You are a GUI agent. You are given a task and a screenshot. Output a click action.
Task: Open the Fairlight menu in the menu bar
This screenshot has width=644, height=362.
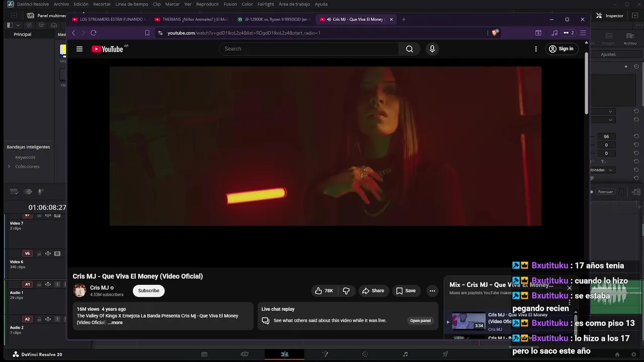266,4
